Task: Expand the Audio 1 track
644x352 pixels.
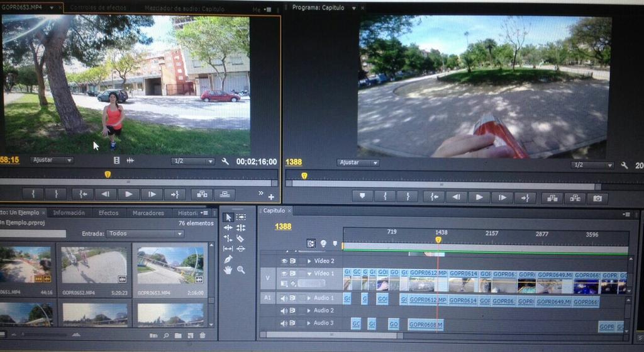Action: tap(309, 298)
